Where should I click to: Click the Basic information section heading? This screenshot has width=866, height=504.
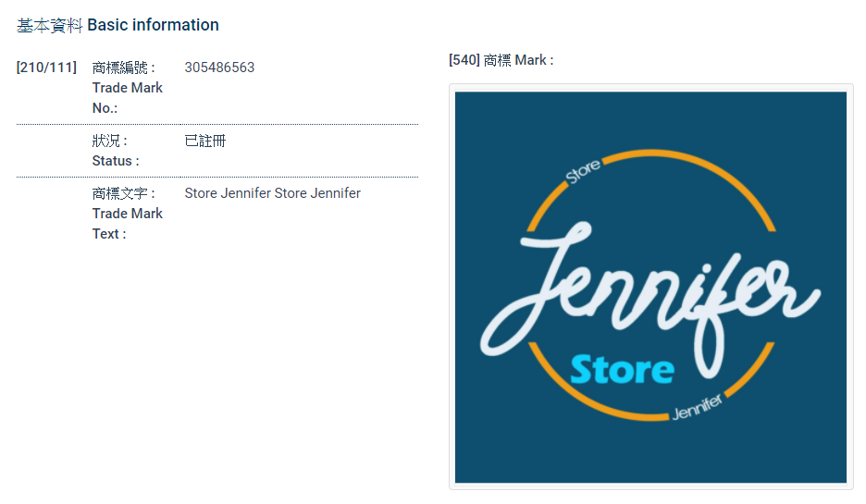[x=118, y=25]
